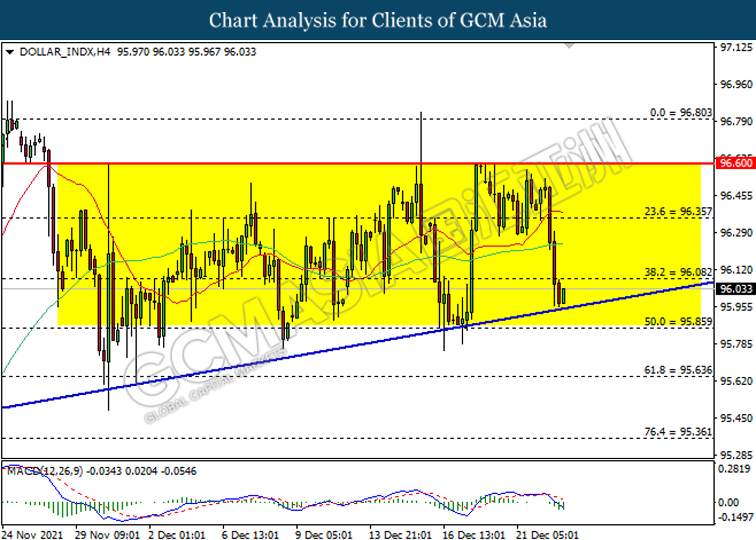756x540 pixels.
Task: Click the header title Chart Analysis for Clients of GCM Asia
Action: point(378,21)
